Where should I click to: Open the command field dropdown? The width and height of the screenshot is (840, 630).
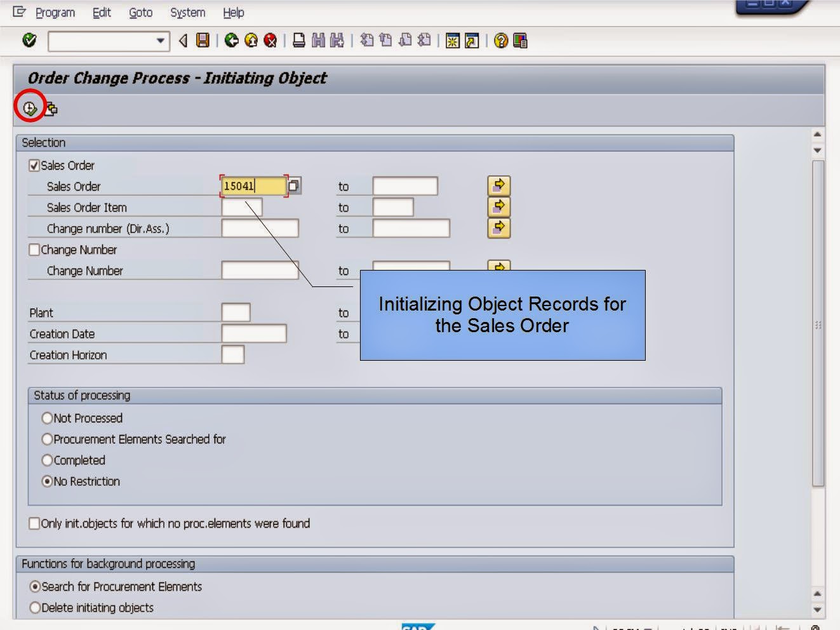tap(161, 41)
